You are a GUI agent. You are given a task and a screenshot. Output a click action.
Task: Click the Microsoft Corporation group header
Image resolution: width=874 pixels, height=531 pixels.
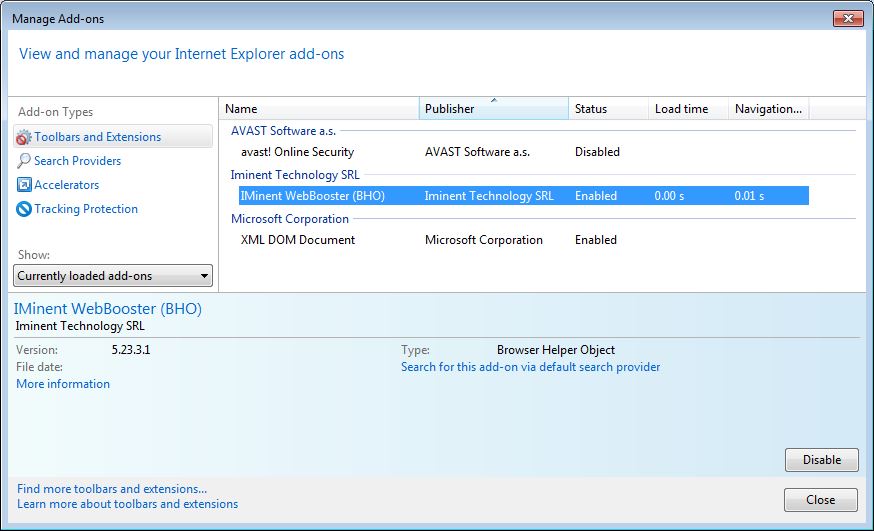coord(290,219)
